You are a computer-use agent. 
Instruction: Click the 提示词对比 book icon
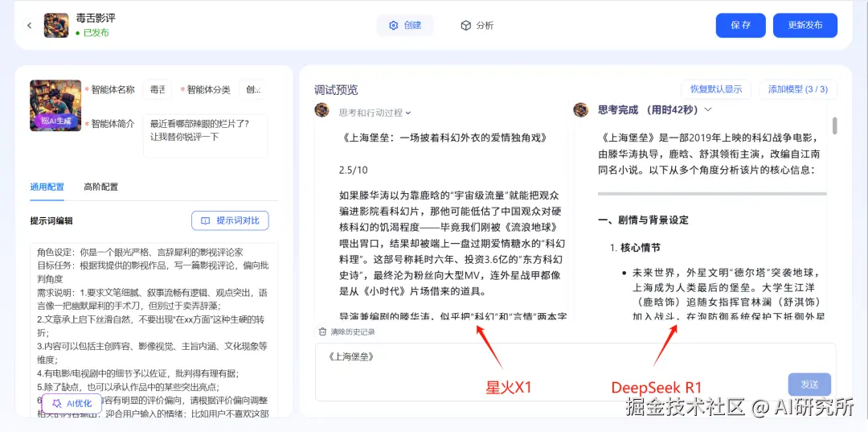pyautogui.click(x=206, y=220)
